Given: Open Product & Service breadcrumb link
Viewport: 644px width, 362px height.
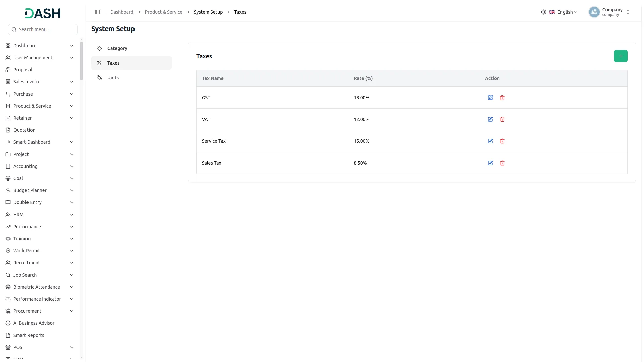Looking at the screenshot, I should (164, 12).
